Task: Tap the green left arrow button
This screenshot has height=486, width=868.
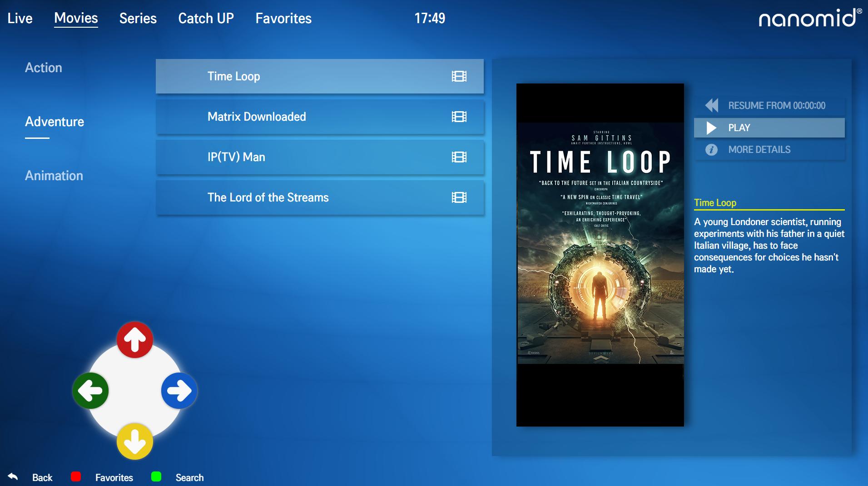Action: (90, 391)
